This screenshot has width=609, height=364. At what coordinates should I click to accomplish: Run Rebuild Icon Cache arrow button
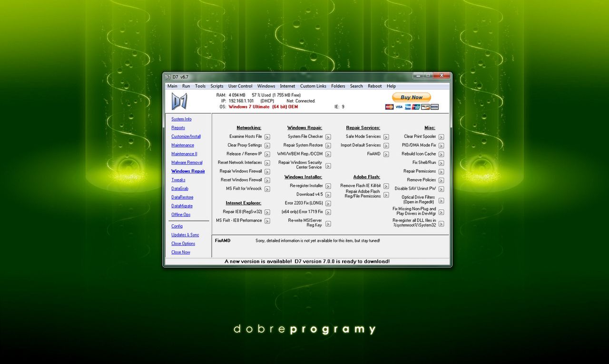pos(441,154)
